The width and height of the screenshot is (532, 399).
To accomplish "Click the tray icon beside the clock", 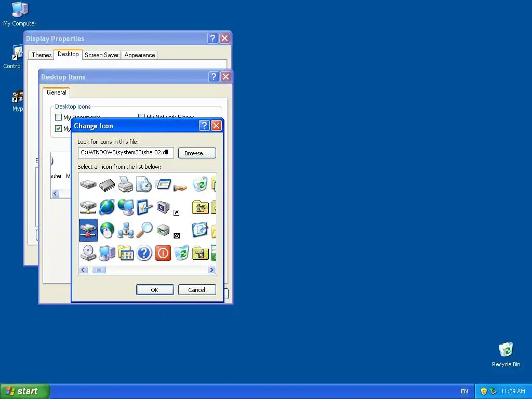I will click(x=494, y=391).
